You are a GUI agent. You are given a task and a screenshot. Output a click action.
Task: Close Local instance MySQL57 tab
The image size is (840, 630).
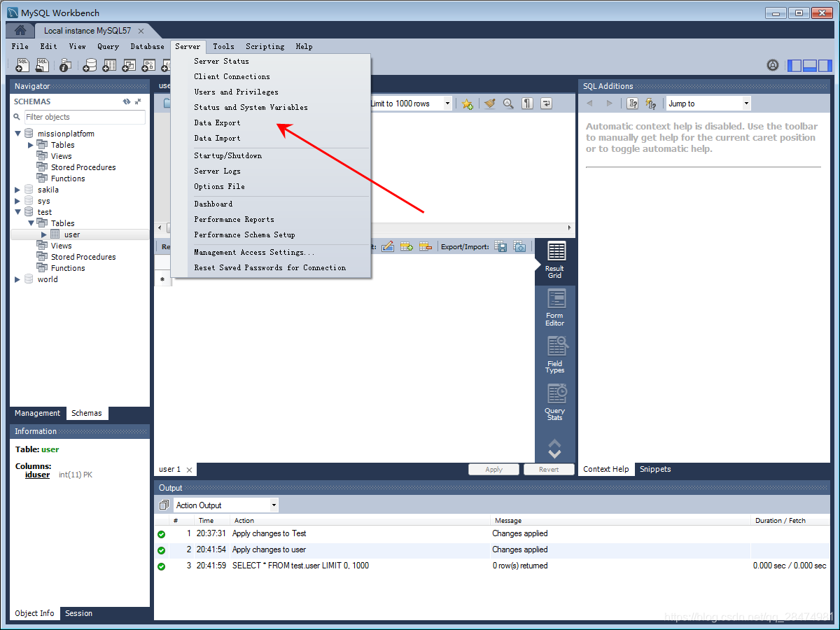point(141,31)
